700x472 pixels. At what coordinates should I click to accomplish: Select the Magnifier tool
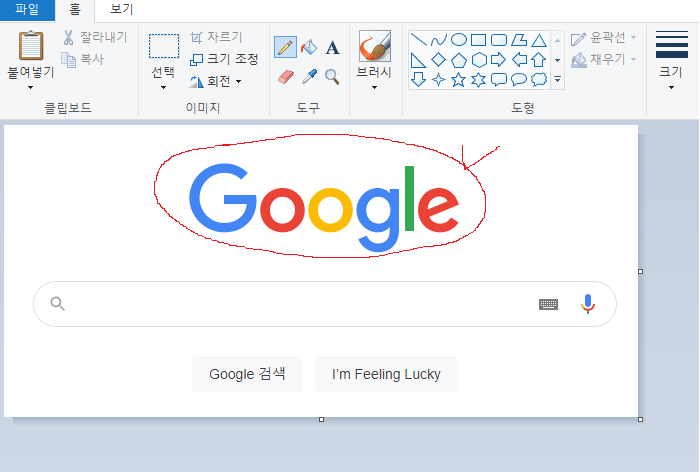pos(332,77)
